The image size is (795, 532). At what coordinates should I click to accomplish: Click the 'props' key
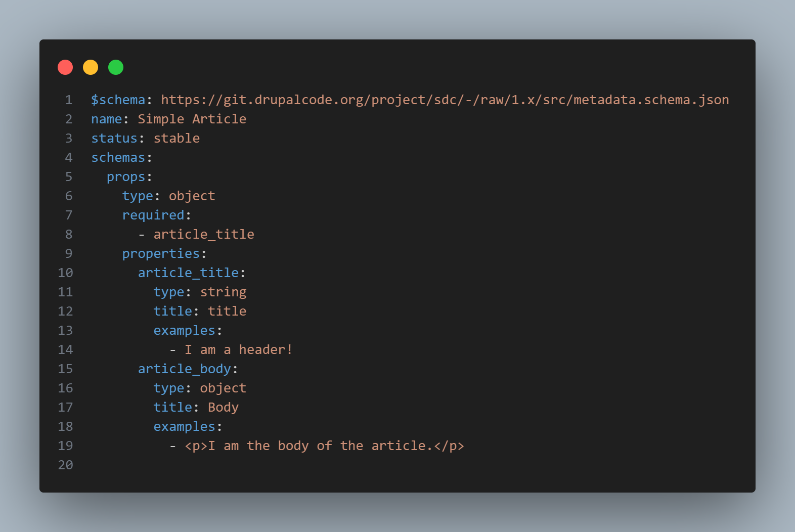pos(126,177)
